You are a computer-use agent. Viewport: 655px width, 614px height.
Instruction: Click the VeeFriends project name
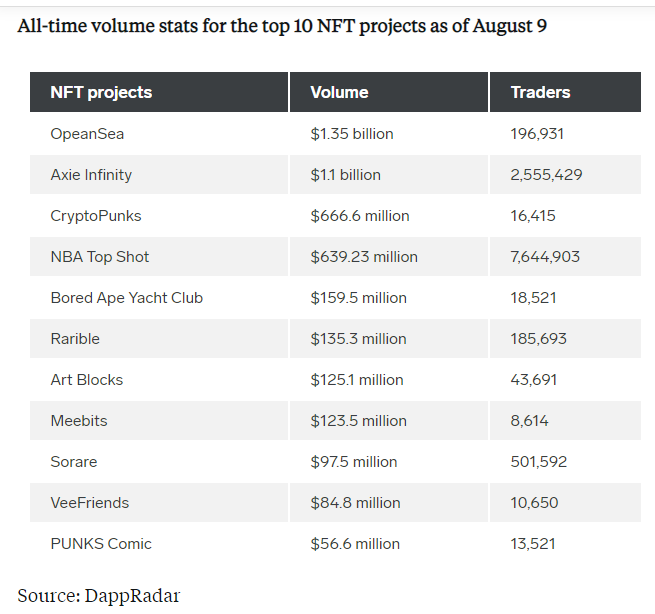90,502
